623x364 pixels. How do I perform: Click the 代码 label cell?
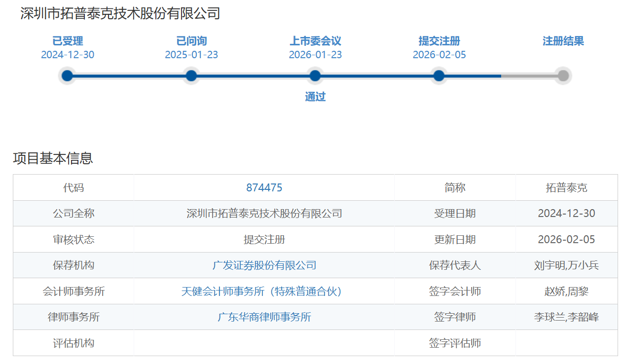[x=73, y=187]
